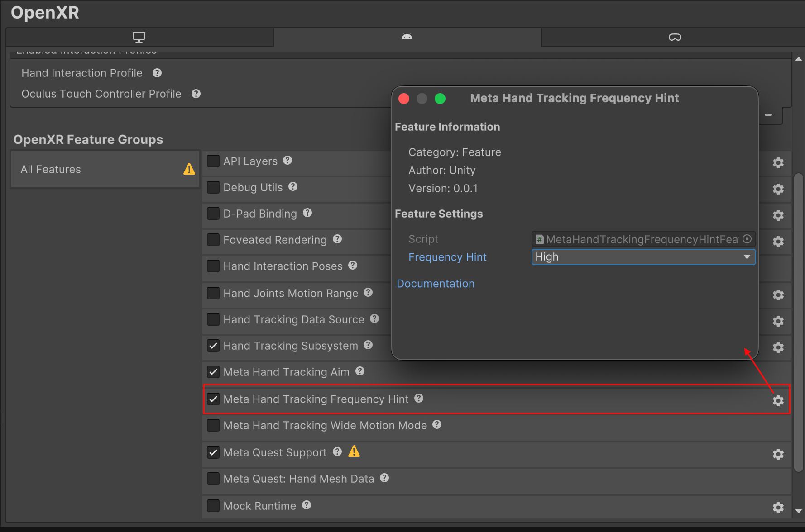Remove interaction profile with minus button
Screen dimensions: 805x532
pyautogui.click(x=768, y=115)
